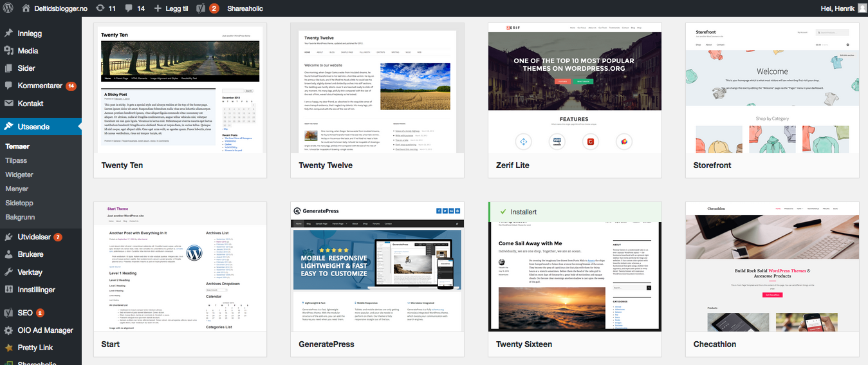
Task: Click the Innlegg pin icon
Action: pyautogui.click(x=9, y=33)
